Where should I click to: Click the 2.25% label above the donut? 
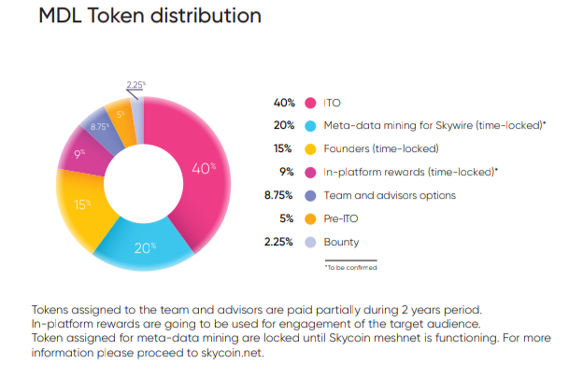tap(135, 84)
